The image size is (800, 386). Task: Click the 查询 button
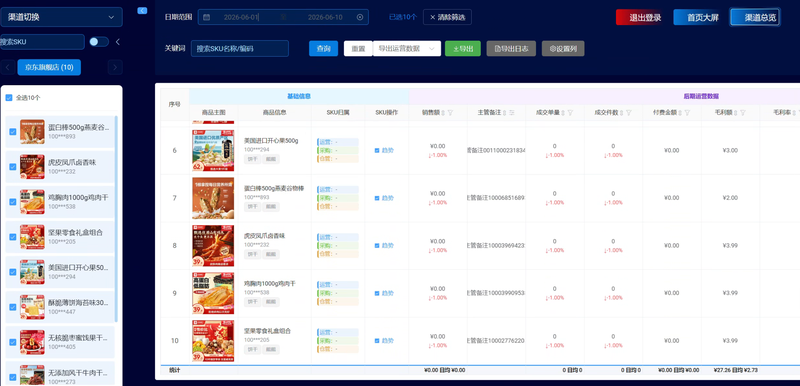click(x=323, y=48)
